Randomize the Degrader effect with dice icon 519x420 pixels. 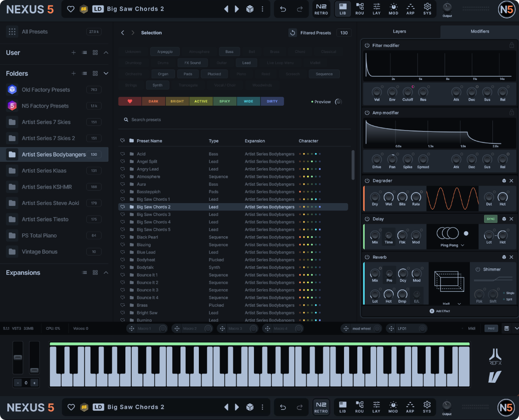pyautogui.click(x=504, y=181)
